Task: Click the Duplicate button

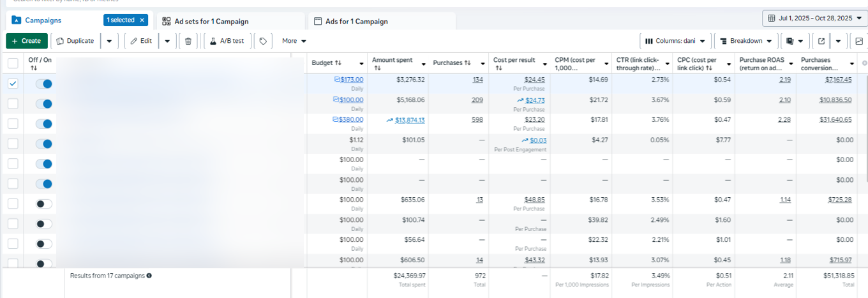Action: pos(75,41)
